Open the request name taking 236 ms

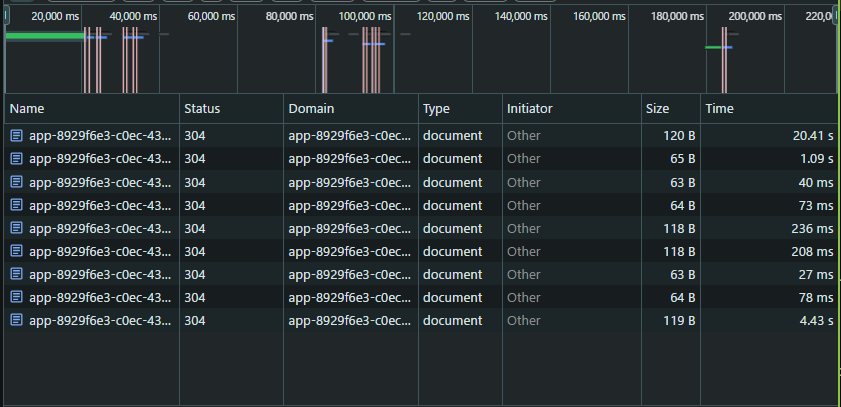click(x=100, y=228)
